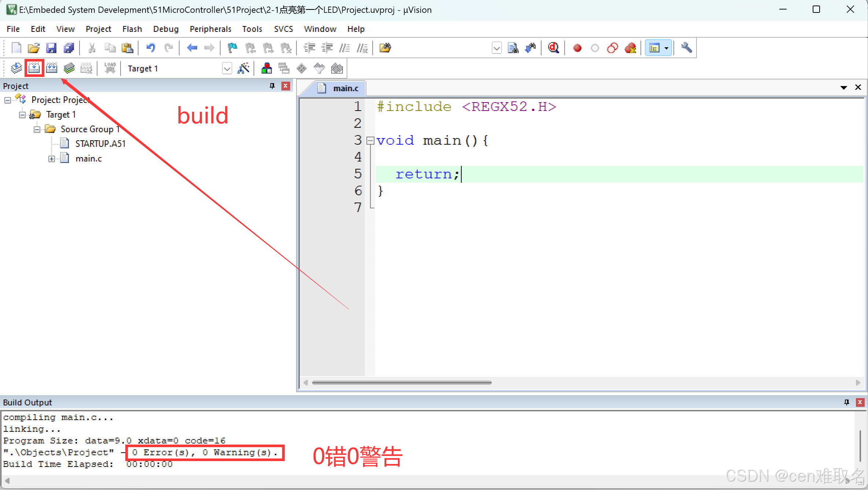868x490 pixels.
Task: Click the Save All icon
Action: coord(69,48)
